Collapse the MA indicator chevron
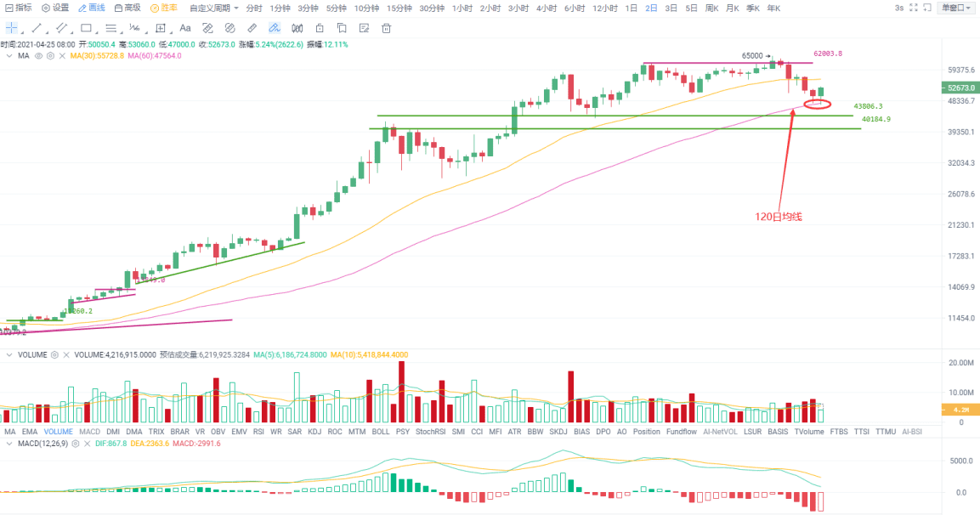 (x=8, y=55)
